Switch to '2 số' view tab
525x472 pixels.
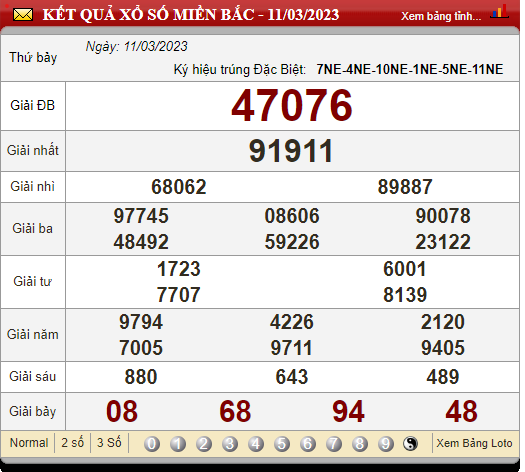click(72, 443)
